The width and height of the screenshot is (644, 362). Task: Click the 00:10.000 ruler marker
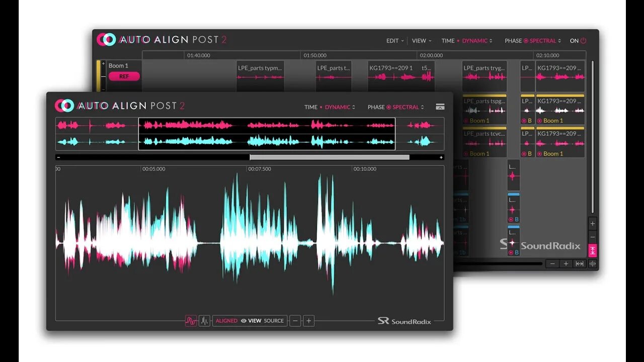365,169
